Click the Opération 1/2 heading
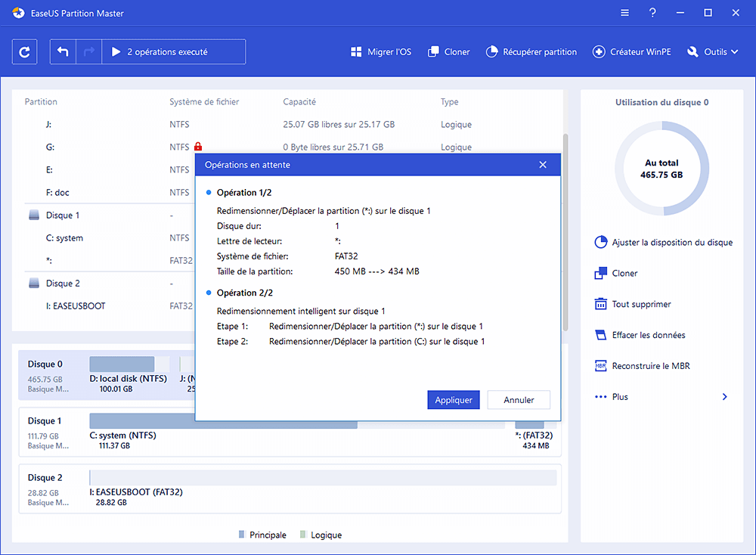This screenshot has height=555, width=756. coord(244,192)
